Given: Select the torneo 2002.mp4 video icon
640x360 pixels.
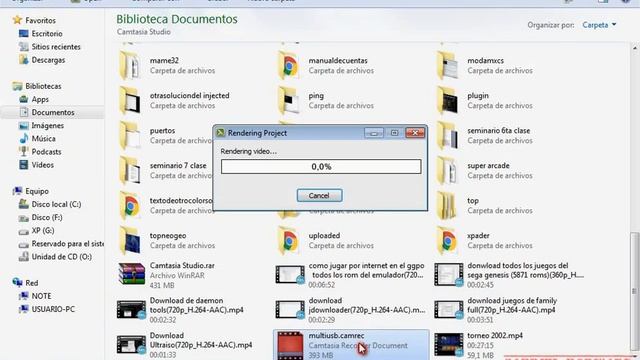Looking at the screenshot, I should (x=449, y=345).
